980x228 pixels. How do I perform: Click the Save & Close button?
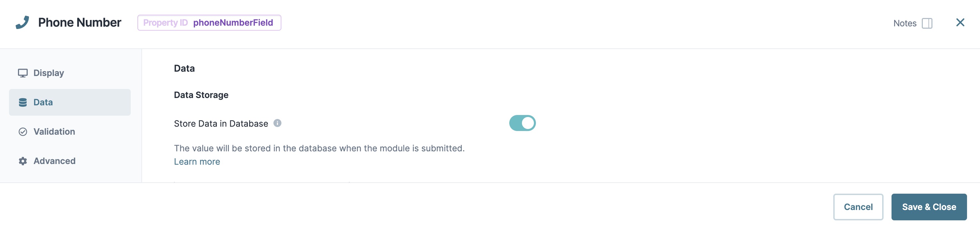click(x=929, y=207)
